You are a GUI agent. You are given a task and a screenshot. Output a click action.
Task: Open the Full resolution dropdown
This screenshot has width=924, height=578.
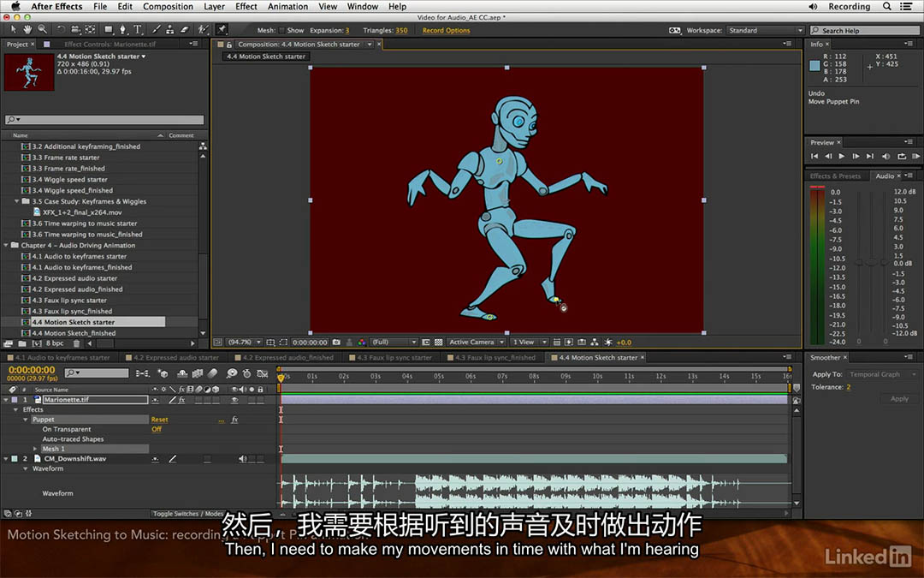click(x=394, y=342)
